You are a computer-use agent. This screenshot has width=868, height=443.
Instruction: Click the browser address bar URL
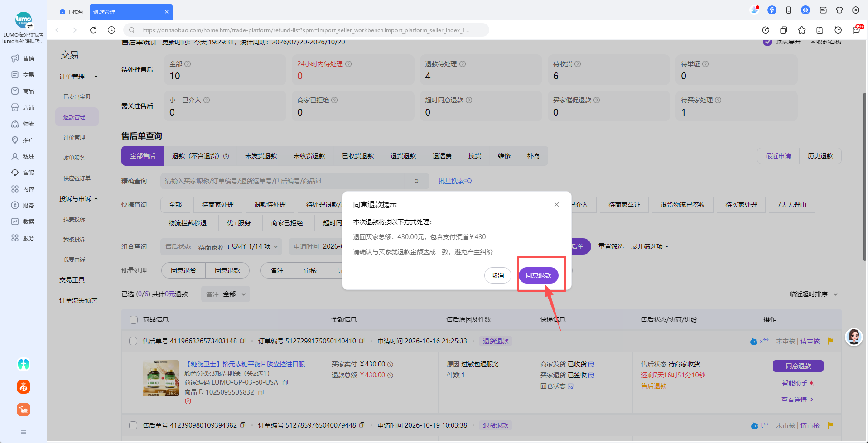click(306, 30)
